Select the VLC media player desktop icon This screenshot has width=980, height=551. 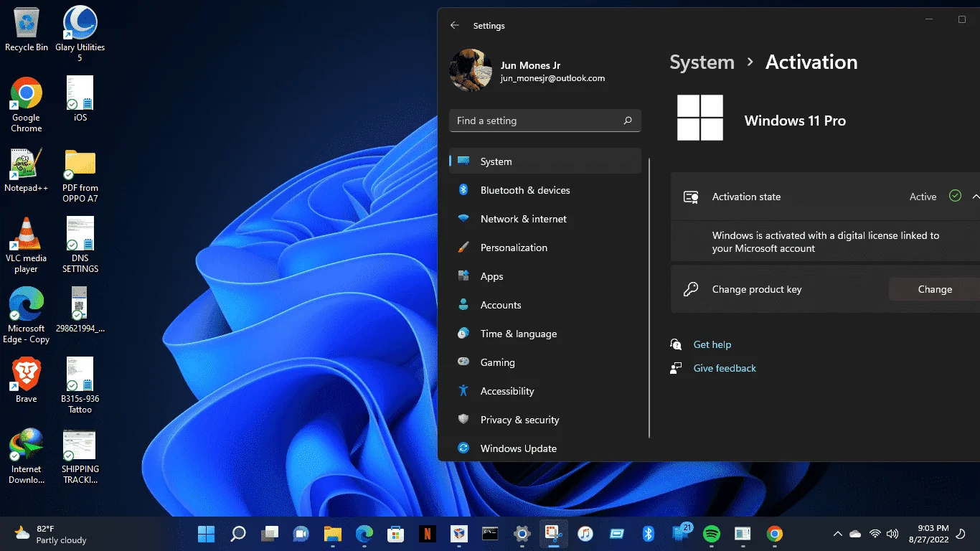click(27, 245)
